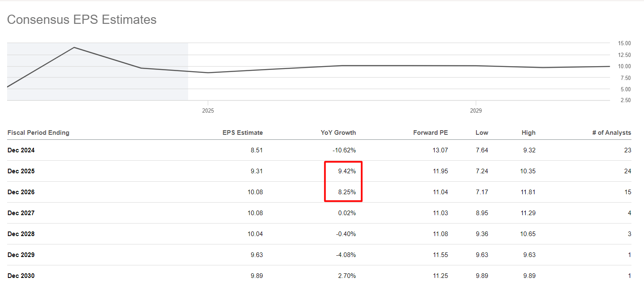
Task: Click the 13.07 Forward PE value
Action: (440, 150)
